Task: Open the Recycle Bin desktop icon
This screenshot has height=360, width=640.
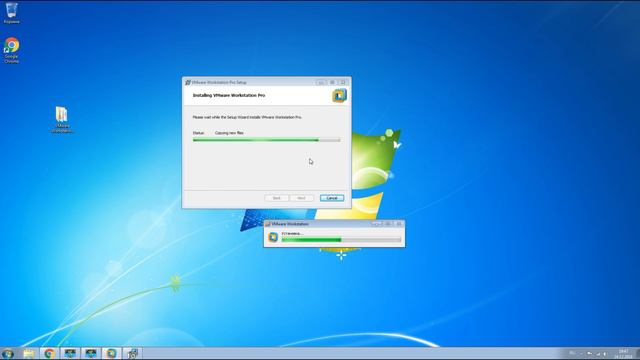Action: click(11, 12)
